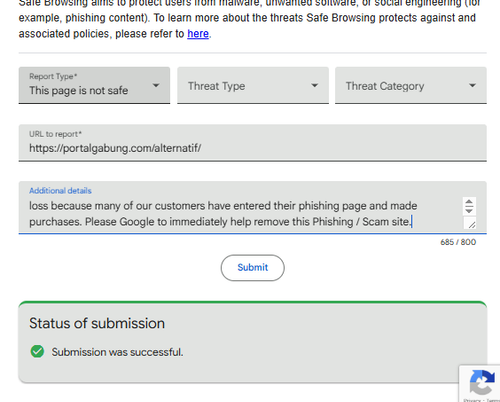Open the Report Type dropdown
This screenshot has width=500, height=402.
[94, 85]
